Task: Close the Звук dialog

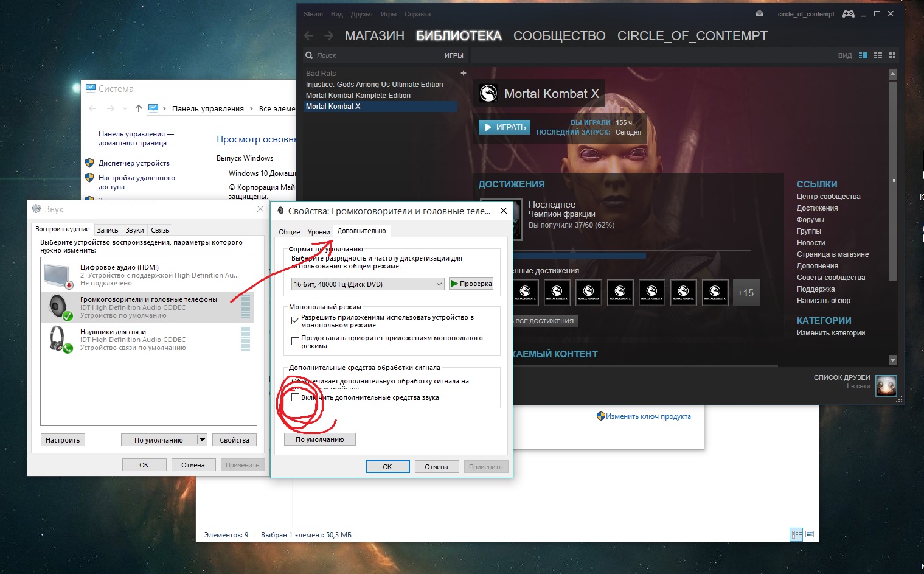Action: (x=260, y=209)
